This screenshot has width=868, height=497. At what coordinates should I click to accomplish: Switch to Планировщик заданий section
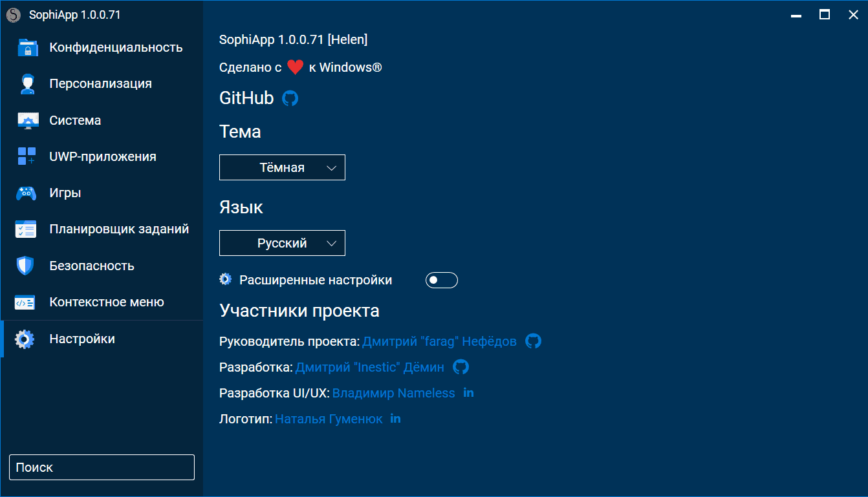click(x=102, y=229)
